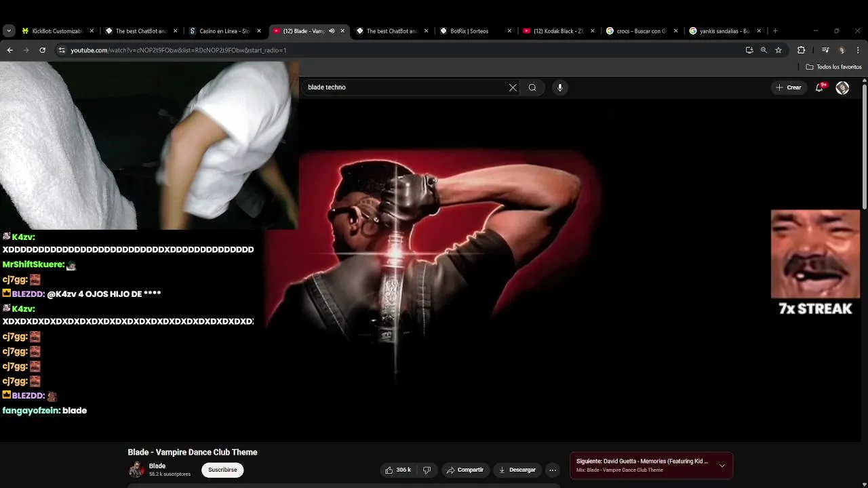This screenshot has width=868, height=488.
Task: Click the YouTube search magnifier button
Action: [532, 87]
